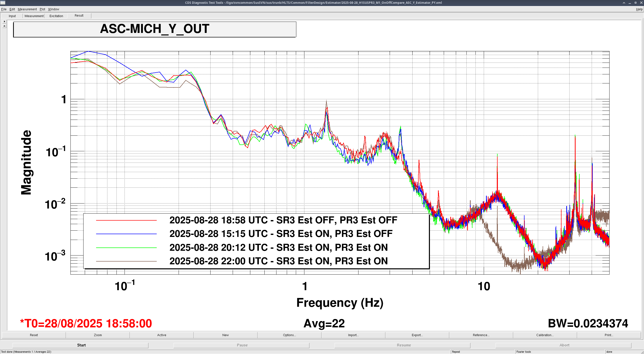The image size is (644, 354).
Task: Click the ASC-MICH_Y_OUT plot title
Action: coord(155,29)
